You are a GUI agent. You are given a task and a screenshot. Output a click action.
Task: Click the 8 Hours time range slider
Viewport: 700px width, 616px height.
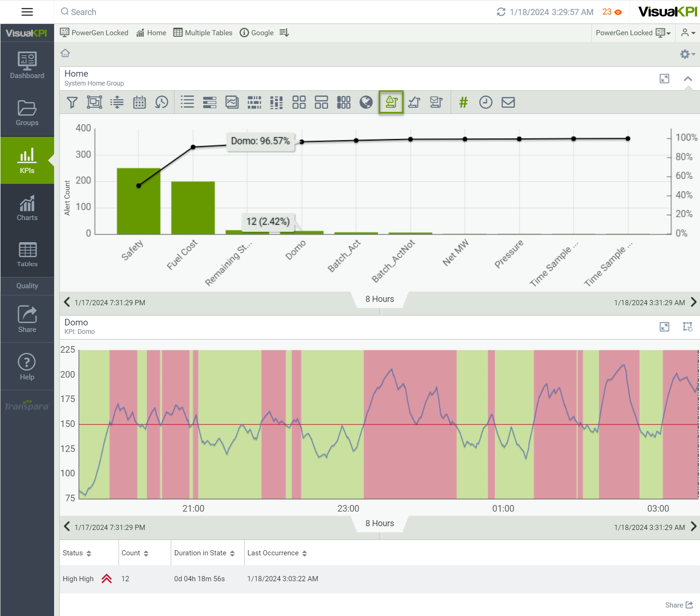pyautogui.click(x=380, y=299)
